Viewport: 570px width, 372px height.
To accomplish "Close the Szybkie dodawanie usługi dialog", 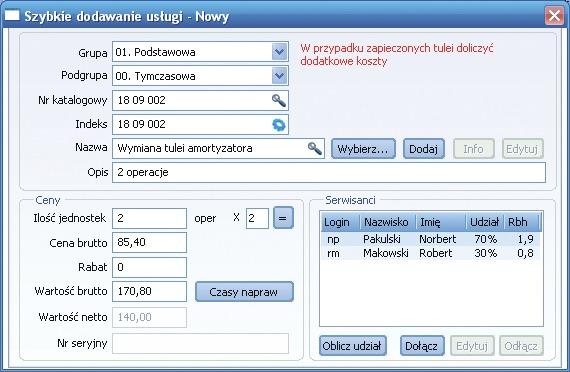I will [x=554, y=16].
